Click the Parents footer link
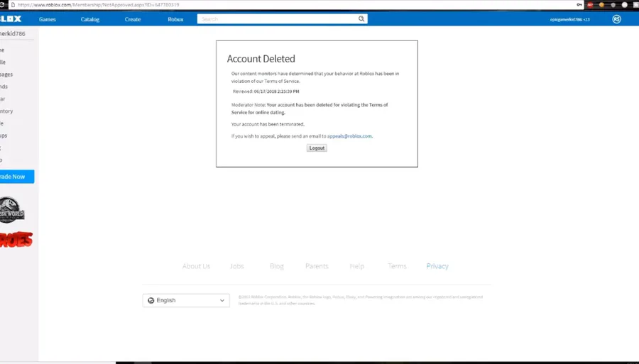 click(x=317, y=266)
